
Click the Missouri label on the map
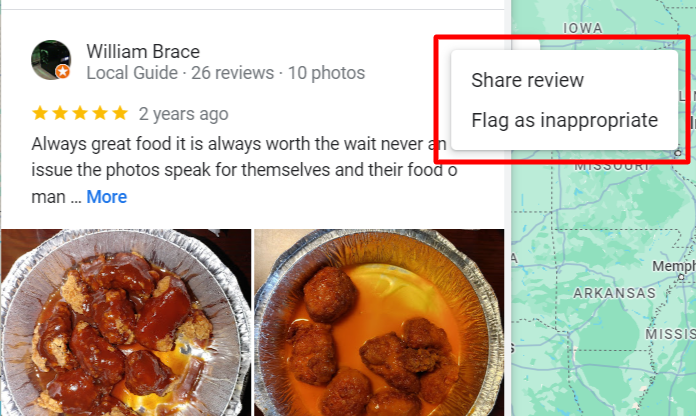[611, 166]
